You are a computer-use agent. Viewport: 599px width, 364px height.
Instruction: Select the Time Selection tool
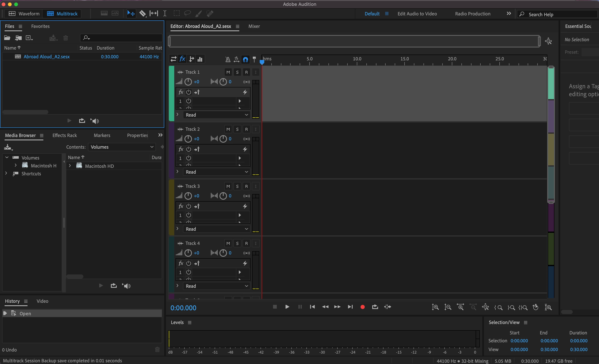165,13
